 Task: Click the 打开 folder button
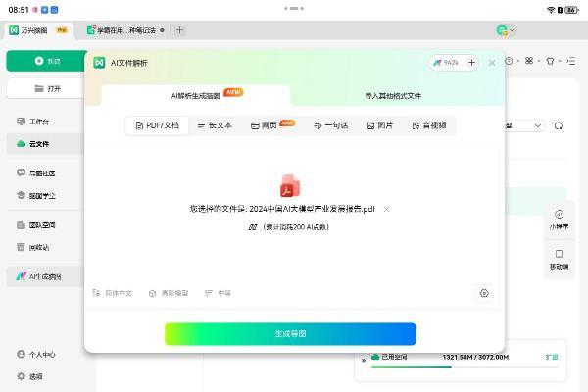(x=47, y=88)
